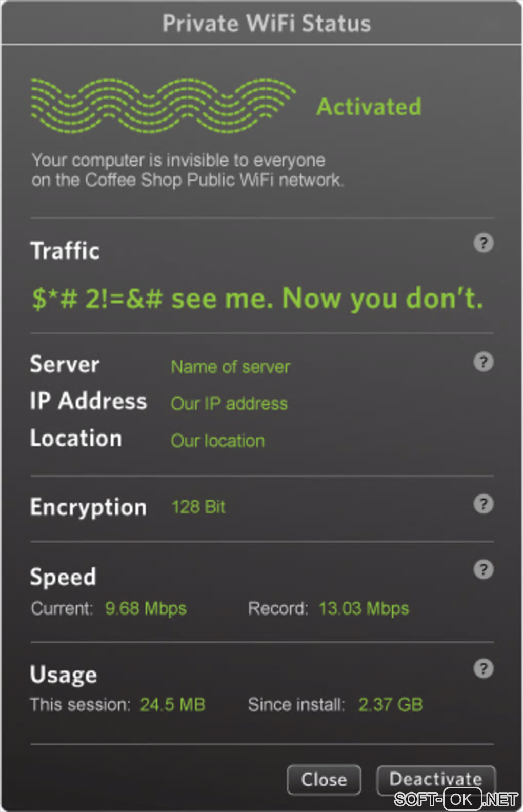The image size is (523, 812).
Task: Open the help icon for Server section
Action: pyautogui.click(x=483, y=362)
